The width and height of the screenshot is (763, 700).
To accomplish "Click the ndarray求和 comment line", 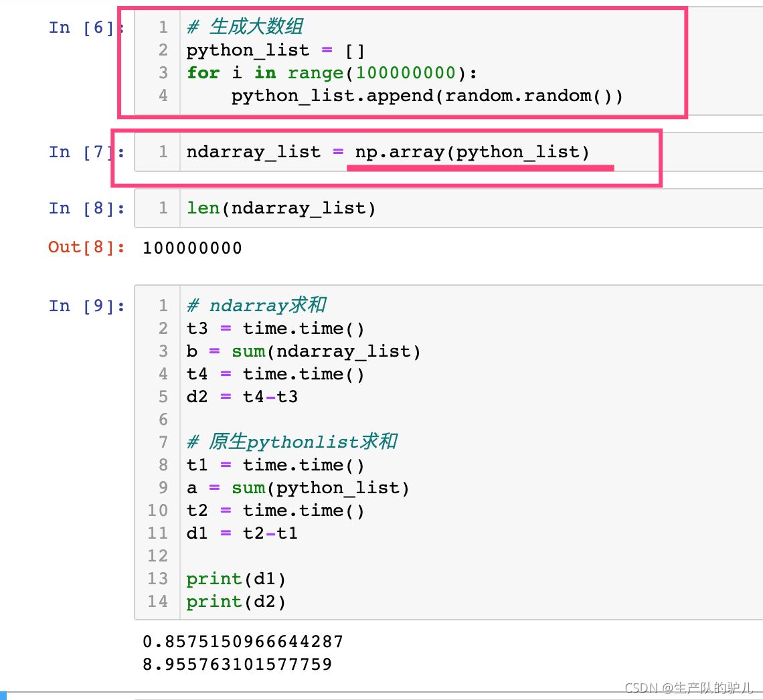I will 256,306.
